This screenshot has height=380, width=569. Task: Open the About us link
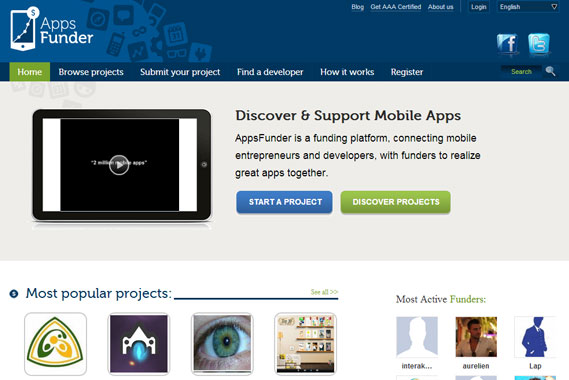tap(441, 7)
